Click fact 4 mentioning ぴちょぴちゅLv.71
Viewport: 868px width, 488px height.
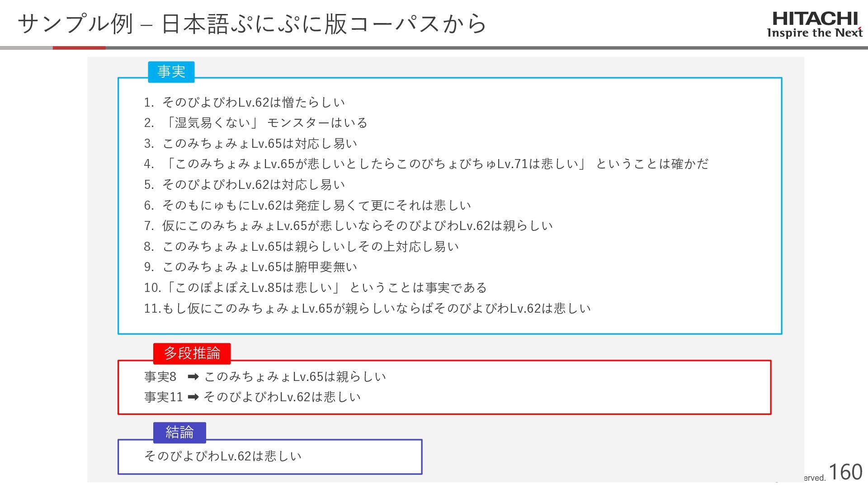(x=426, y=164)
